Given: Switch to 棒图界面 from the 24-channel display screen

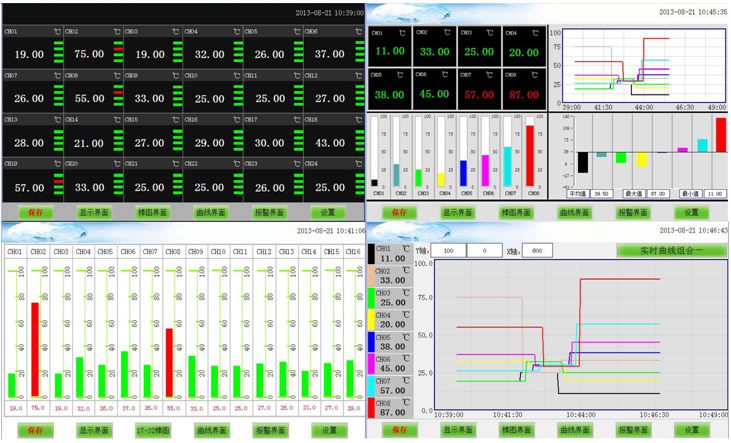Looking at the screenshot, I should coord(152,213).
